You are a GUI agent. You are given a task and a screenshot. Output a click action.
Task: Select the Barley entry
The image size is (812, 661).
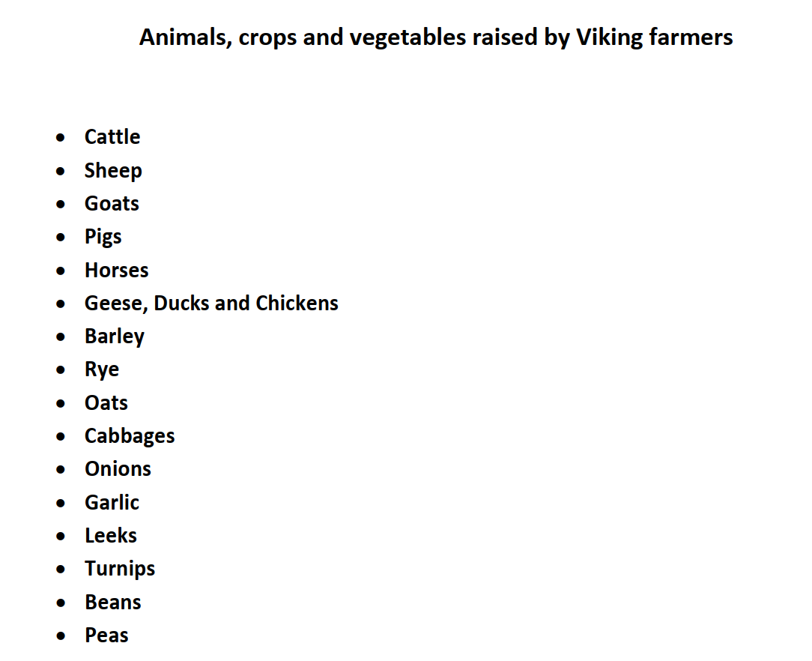[x=115, y=336]
